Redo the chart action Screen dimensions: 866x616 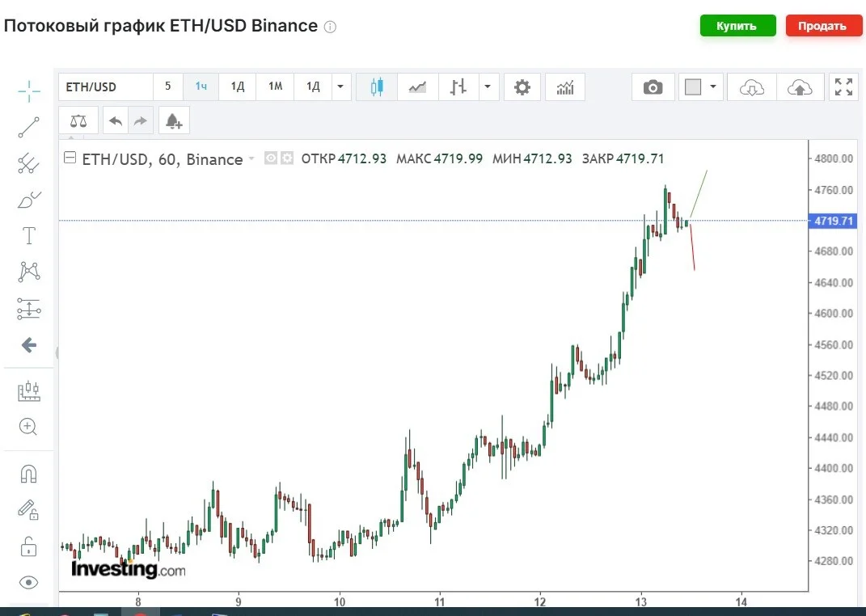(141, 121)
